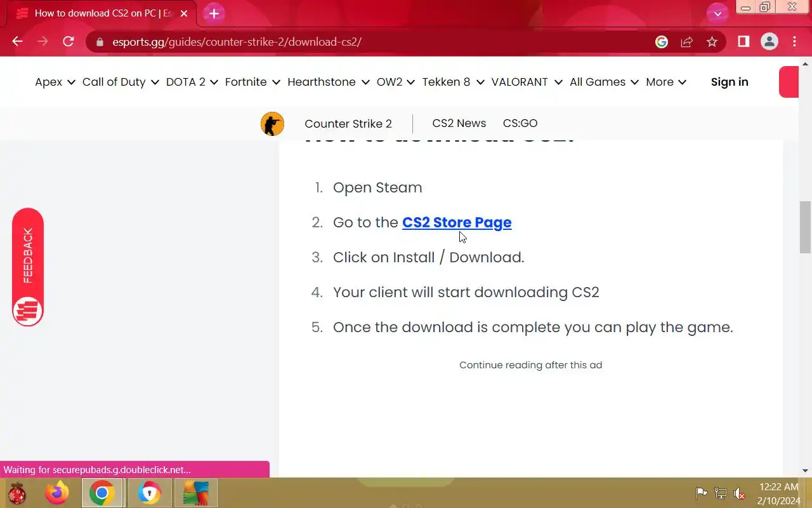Open the colorful app icon in taskbar
Image resolution: width=812 pixels, height=508 pixels.
[x=196, y=493]
